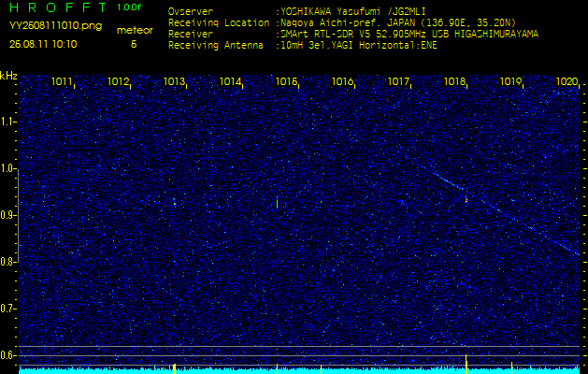Image resolution: width=588 pixels, height=374 pixels.
Task: Click the frequency axis label "0.7"
Action: tap(7, 309)
